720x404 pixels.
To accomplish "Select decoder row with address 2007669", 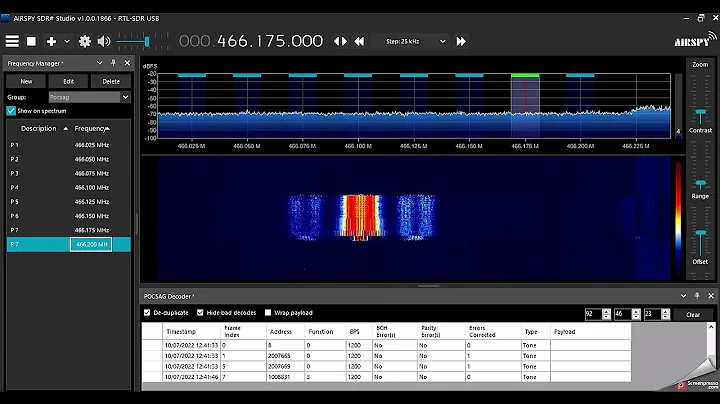I will (x=386, y=366).
